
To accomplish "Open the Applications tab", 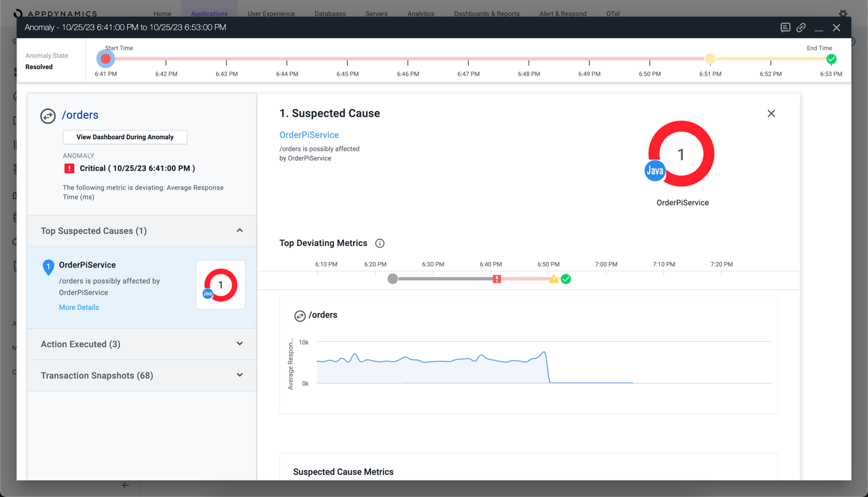I will click(x=210, y=14).
